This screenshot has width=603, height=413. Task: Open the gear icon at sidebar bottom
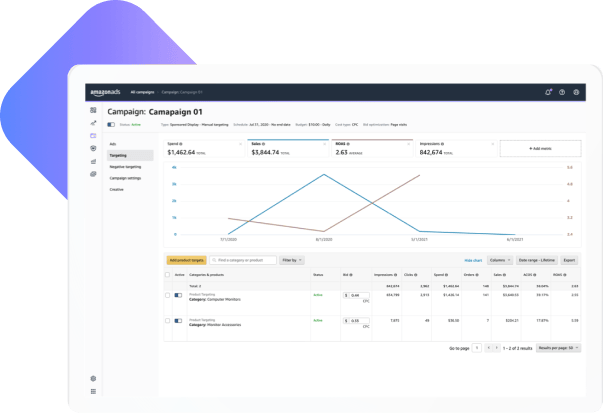click(93, 378)
